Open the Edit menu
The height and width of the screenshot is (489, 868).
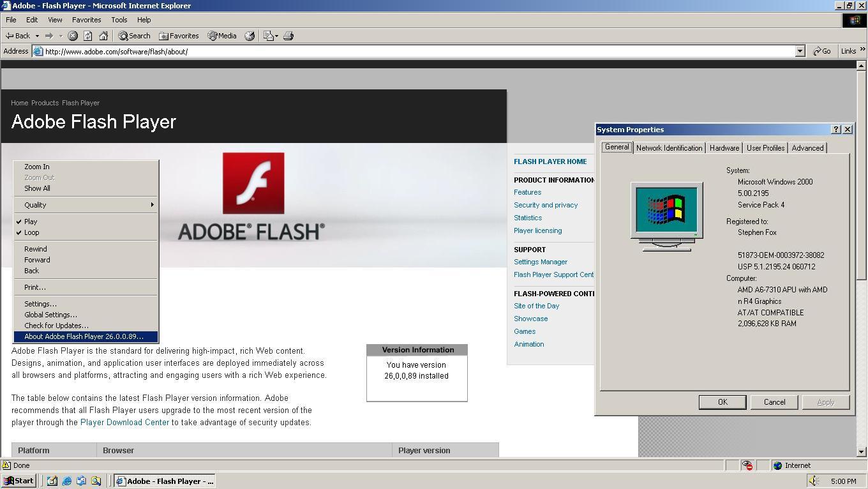[x=32, y=20]
